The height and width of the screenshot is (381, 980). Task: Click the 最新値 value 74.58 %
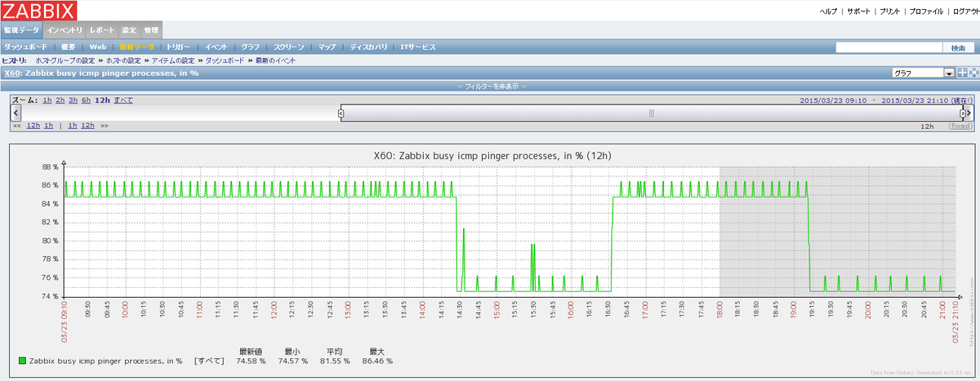[252, 360]
